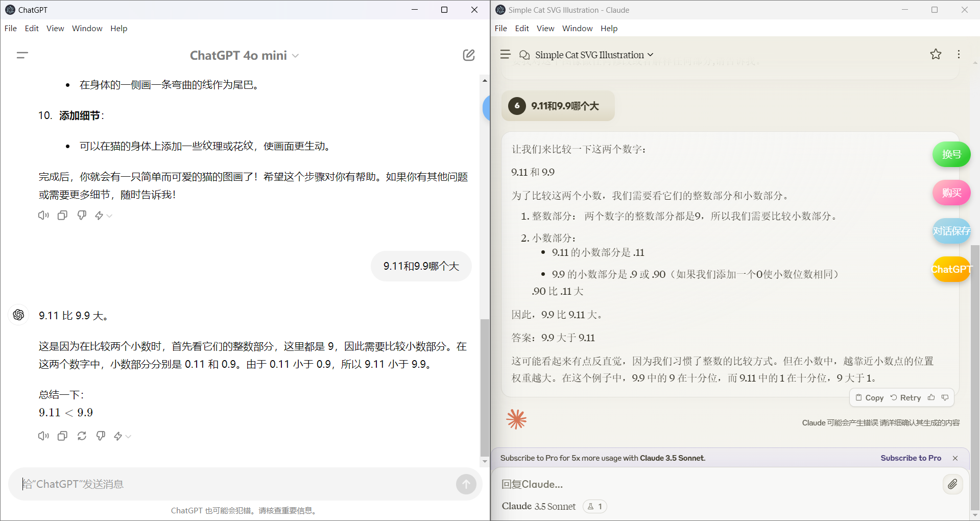Give thumbs down to Claude's response
The height and width of the screenshot is (521, 980).
[x=945, y=398]
